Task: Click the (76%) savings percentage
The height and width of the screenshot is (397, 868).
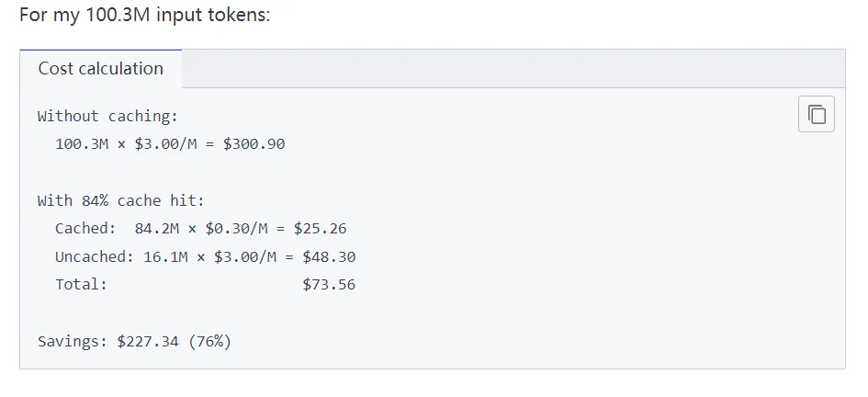Action: [210, 341]
